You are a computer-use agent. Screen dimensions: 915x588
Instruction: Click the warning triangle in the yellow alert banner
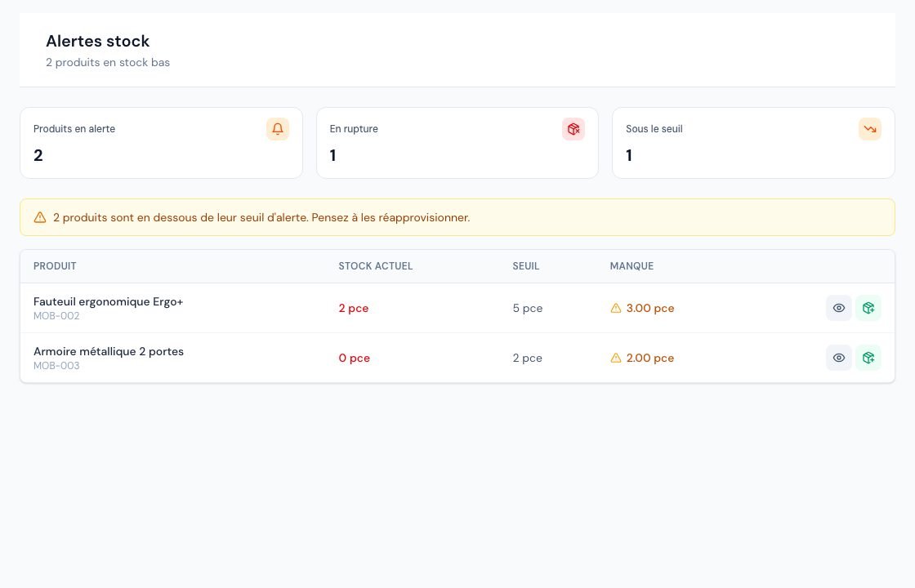(x=40, y=217)
